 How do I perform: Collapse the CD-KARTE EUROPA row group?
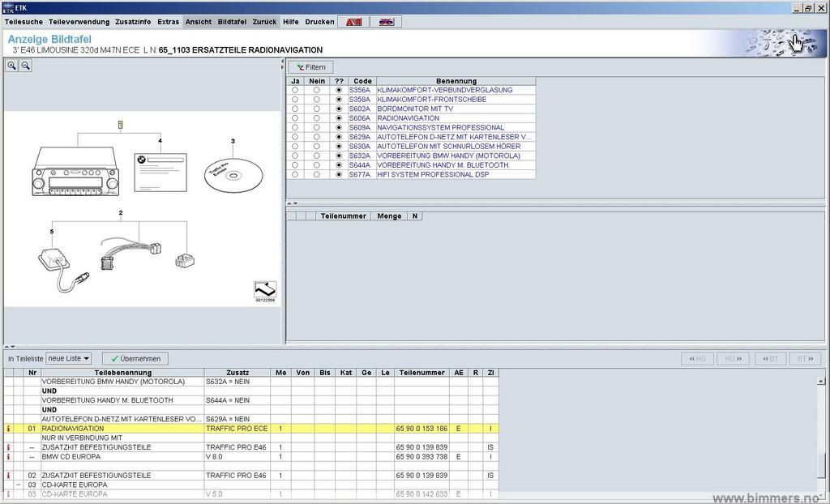click(18, 485)
